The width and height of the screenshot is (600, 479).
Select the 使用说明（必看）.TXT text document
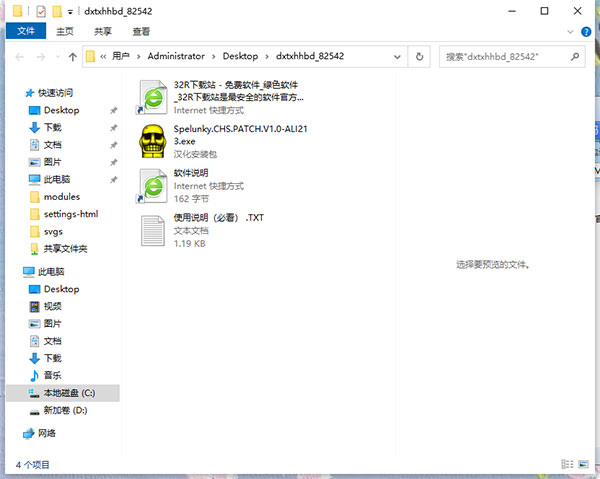click(154, 229)
